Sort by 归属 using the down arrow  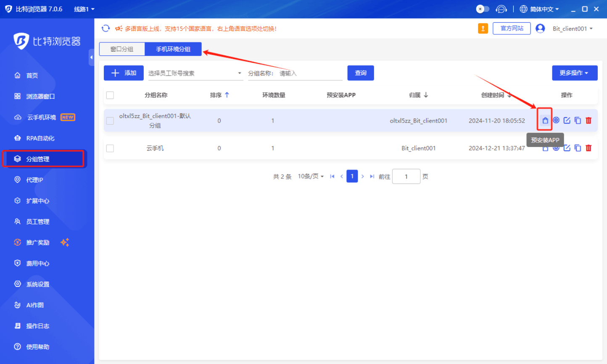[x=426, y=95]
